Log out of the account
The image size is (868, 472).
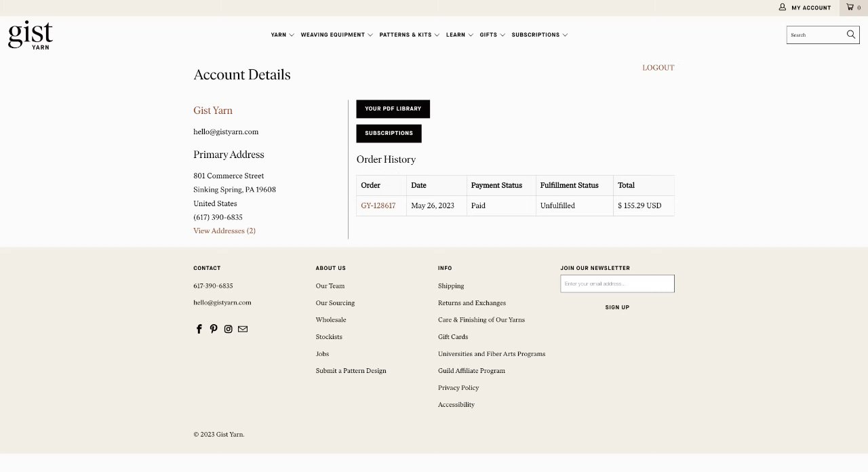pos(658,68)
